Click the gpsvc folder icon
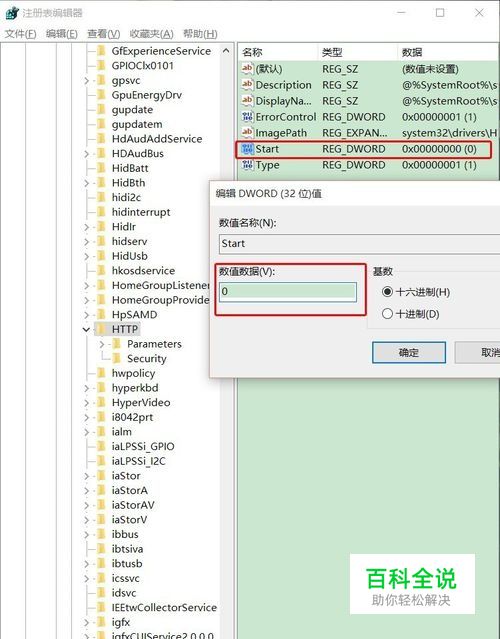Screen dimensions: 500x639 (x=101, y=80)
